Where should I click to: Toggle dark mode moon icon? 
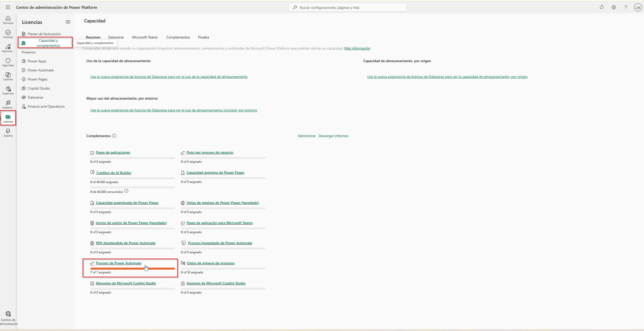coord(601,7)
